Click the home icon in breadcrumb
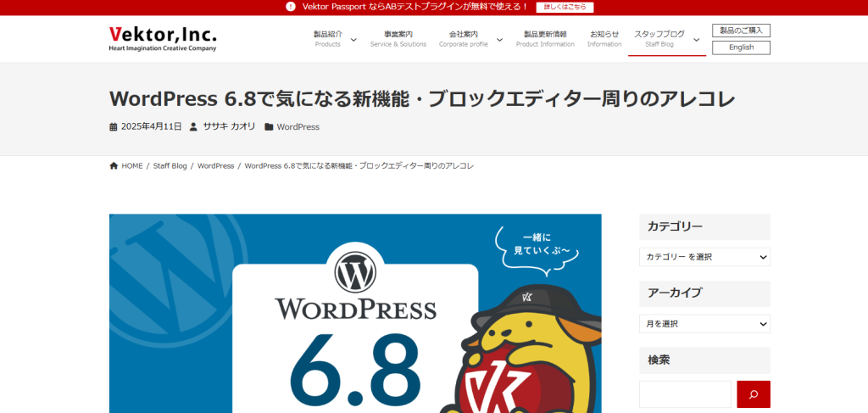This screenshot has width=868, height=413. pos(114,166)
